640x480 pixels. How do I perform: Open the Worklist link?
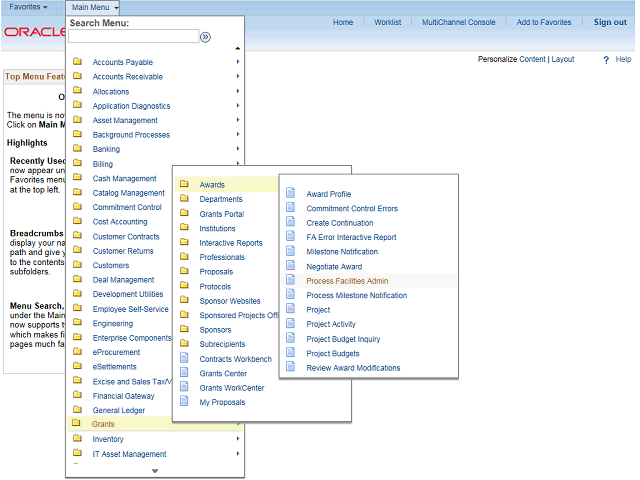[388, 22]
